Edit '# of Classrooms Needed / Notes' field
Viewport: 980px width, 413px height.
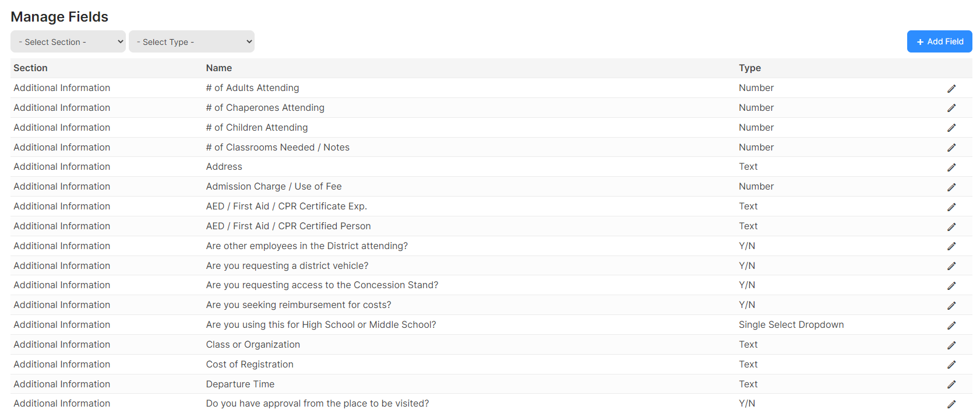(x=951, y=148)
